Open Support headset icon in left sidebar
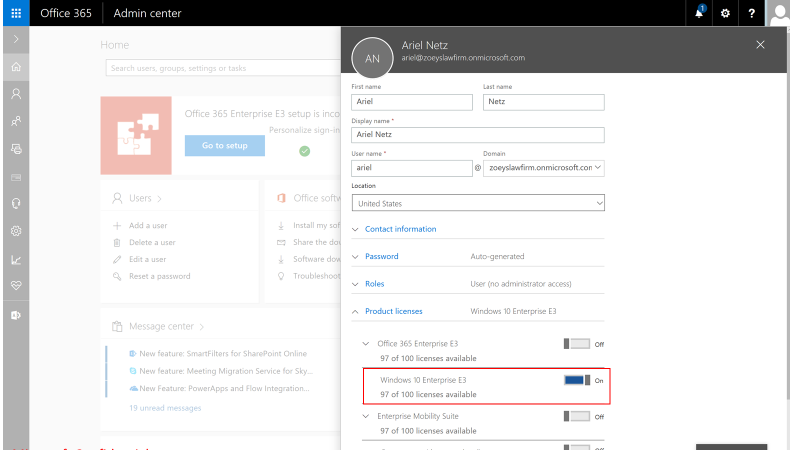Screen dimensions: 800x450 (x=15, y=203)
